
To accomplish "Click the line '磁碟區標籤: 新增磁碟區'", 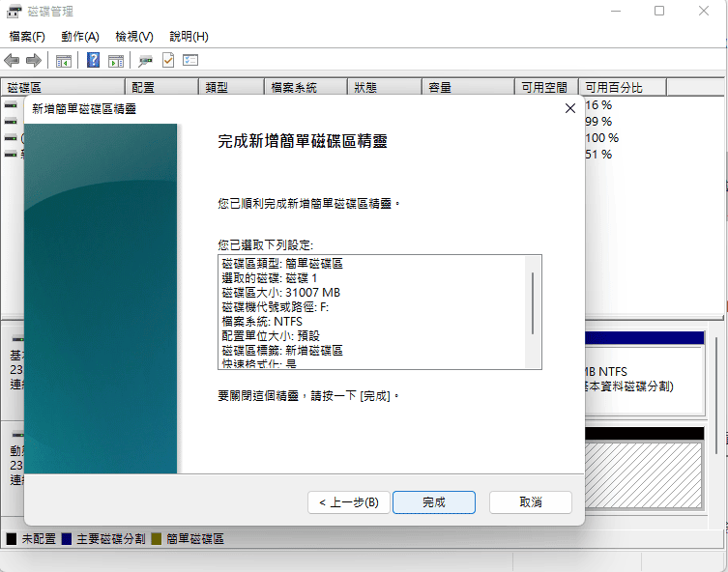I will click(x=282, y=350).
